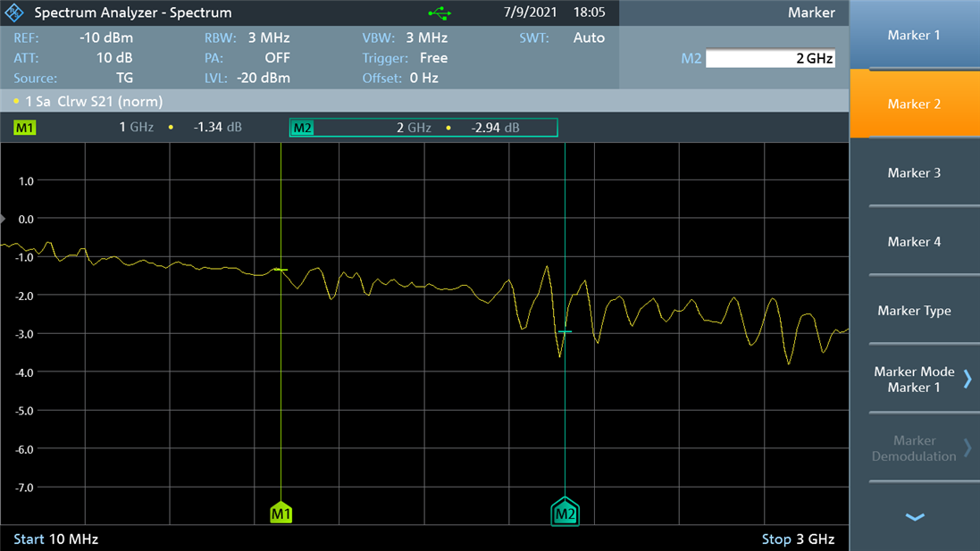Click the date 7/9/2021 in title bar
This screenshot has width=980, height=551.
(530, 13)
